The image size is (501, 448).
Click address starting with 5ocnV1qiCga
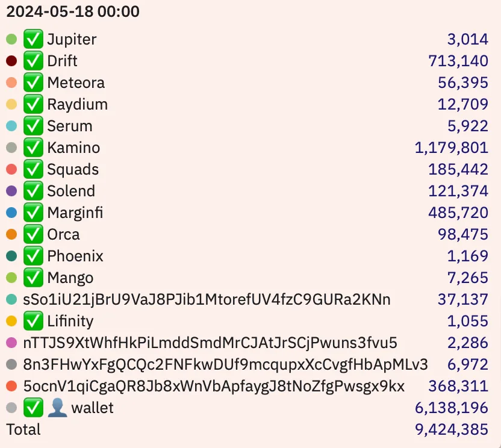coord(214,387)
